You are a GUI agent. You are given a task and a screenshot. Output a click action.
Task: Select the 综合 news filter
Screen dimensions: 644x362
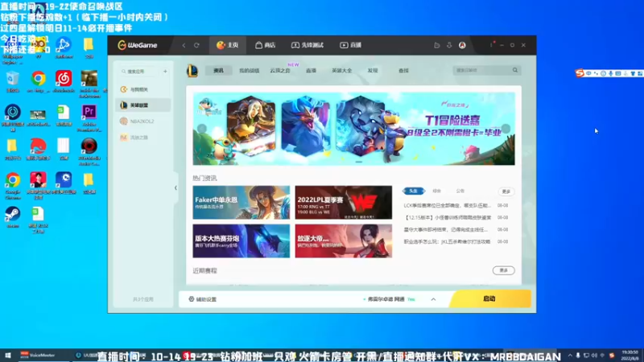click(436, 191)
